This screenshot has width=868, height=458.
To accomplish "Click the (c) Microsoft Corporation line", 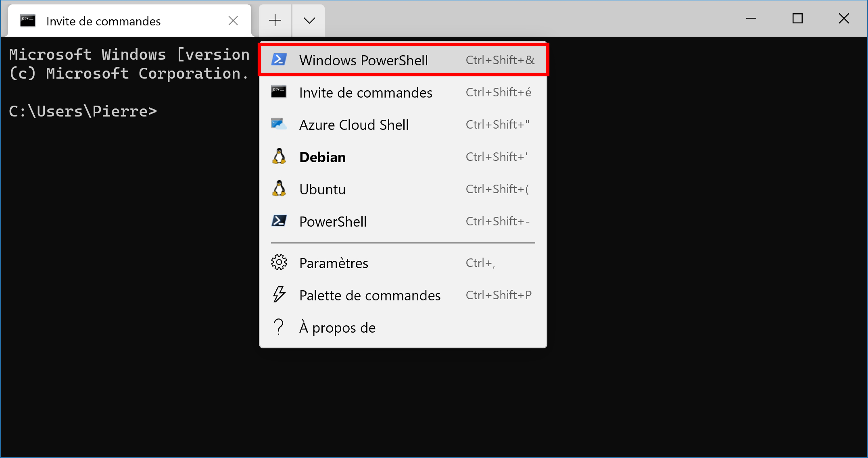I will click(x=129, y=73).
